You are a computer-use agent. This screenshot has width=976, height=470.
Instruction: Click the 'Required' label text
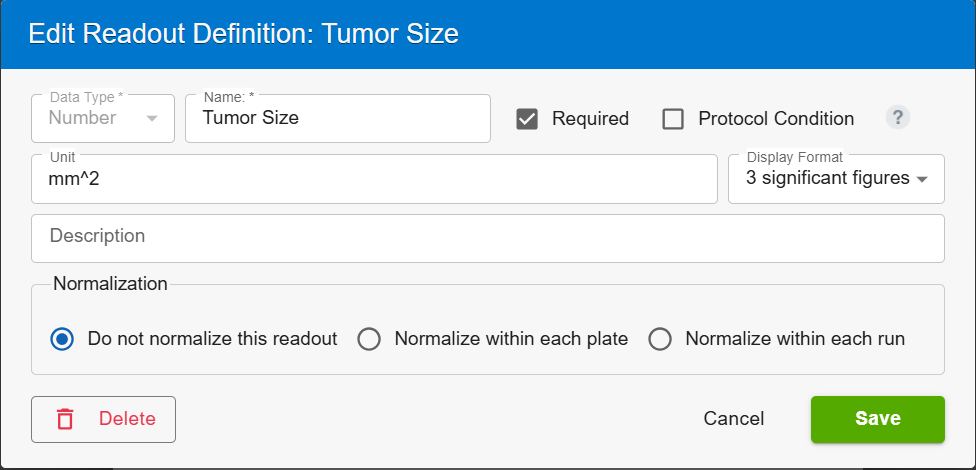pos(590,119)
